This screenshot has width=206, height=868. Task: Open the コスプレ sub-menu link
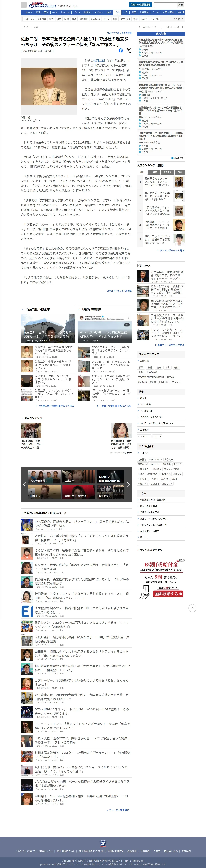pyautogui.click(x=155, y=19)
